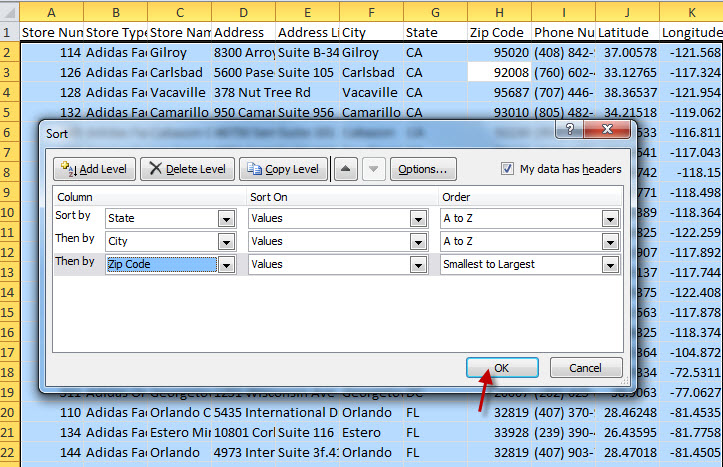Click the Zip Code header cell
Image resolution: width=723 pixels, height=467 pixels.
(x=499, y=32)
